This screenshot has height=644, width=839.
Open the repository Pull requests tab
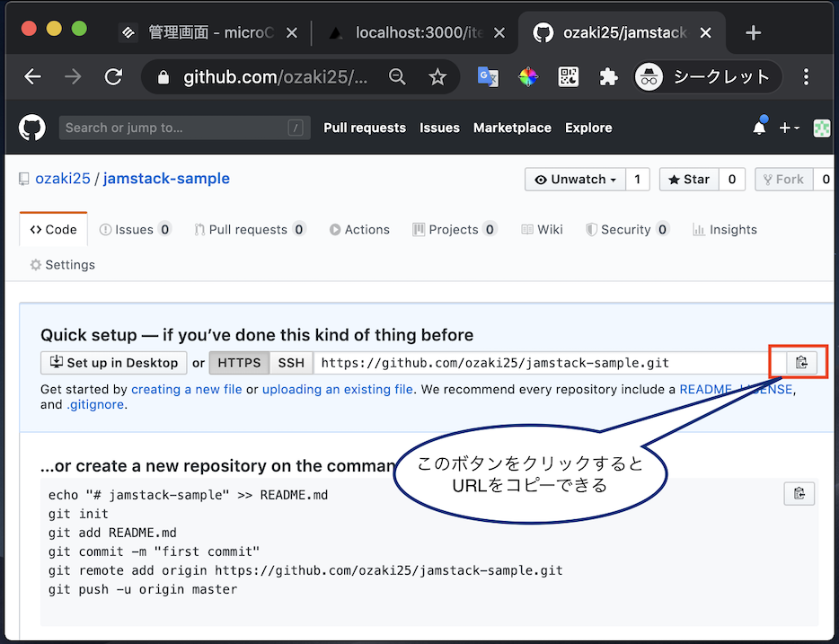click(x=250, y=229)
